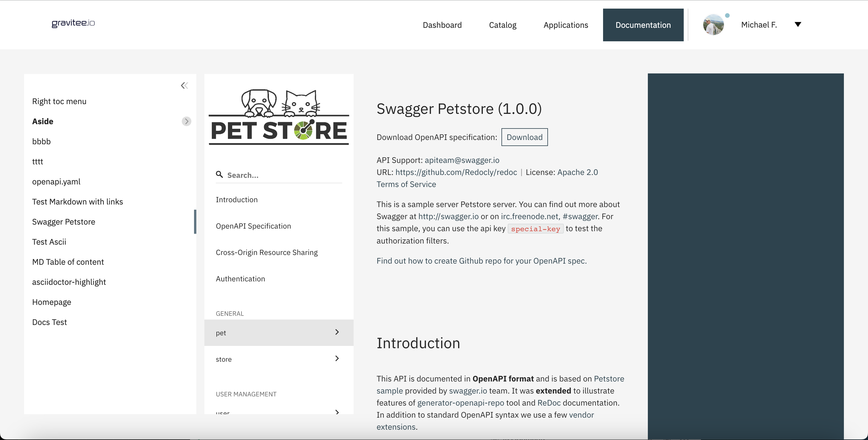
Task: Open the Documentation tab
Action: (x=643, y=25)
